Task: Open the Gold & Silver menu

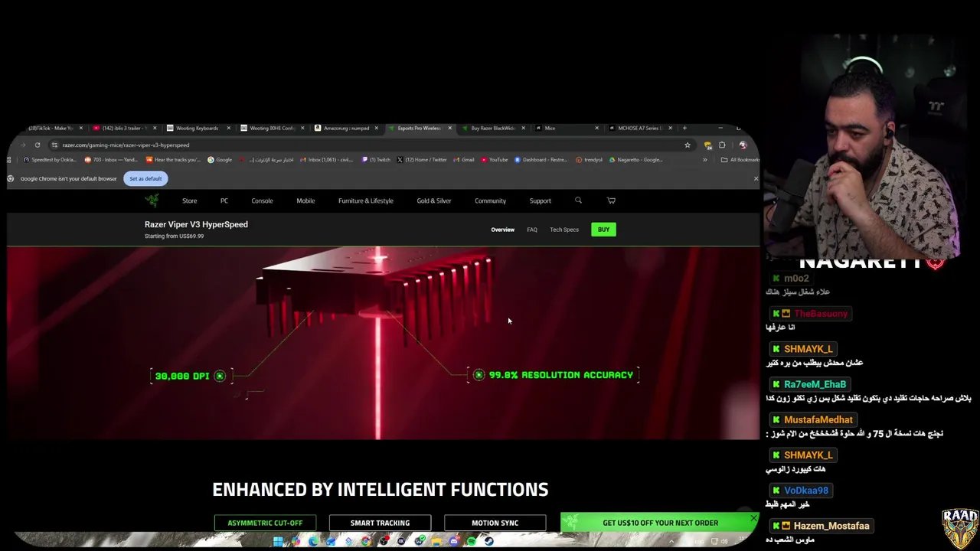Action: 434,201
